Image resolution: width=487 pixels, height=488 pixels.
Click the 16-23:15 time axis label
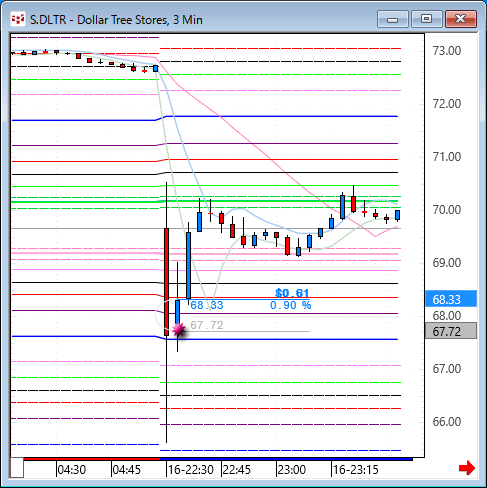(356, 470)
